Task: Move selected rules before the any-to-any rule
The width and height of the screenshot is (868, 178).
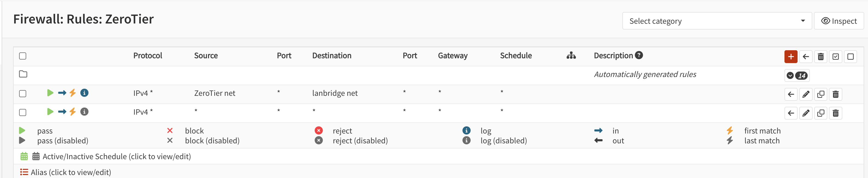Action: coord(791,113)
